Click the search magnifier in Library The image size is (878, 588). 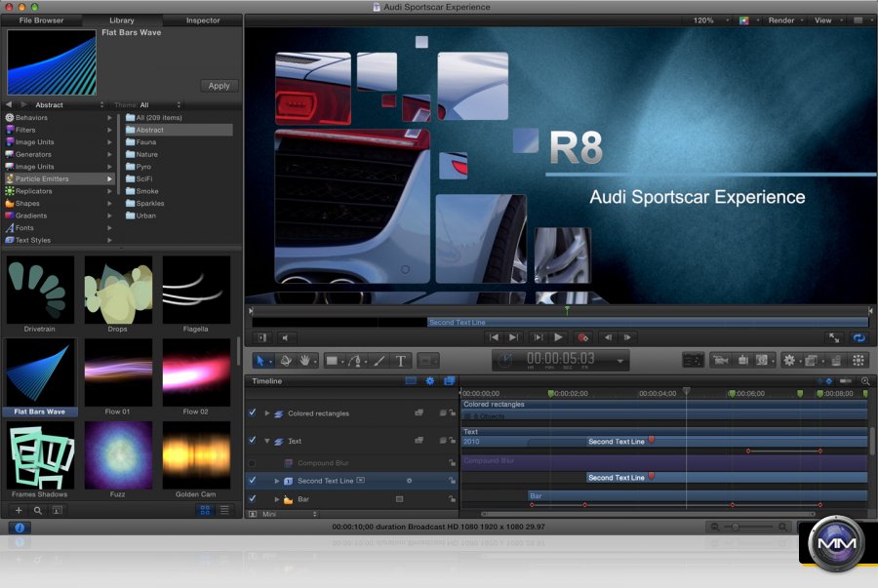coord(38,510)
